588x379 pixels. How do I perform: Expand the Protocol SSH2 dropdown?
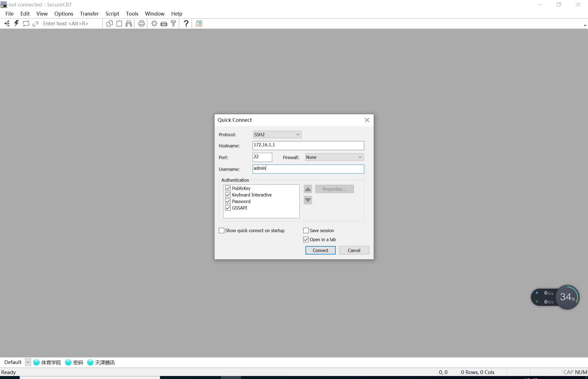277,135
